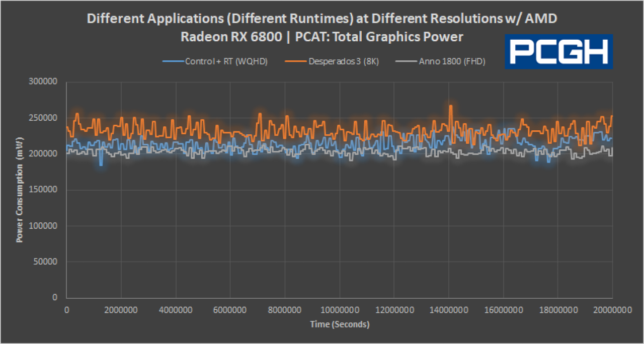Click the PCGH logo
This screenshot has width=644, height=344.
(559, 52)
